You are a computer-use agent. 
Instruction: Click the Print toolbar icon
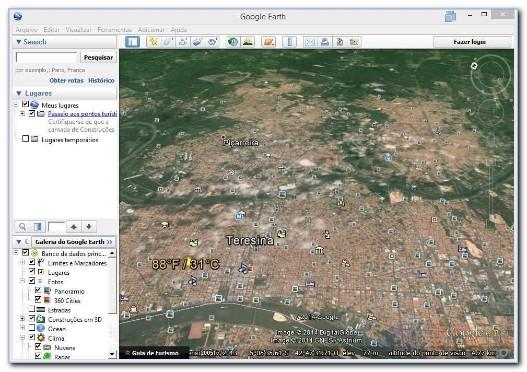(x=325, y=42)
